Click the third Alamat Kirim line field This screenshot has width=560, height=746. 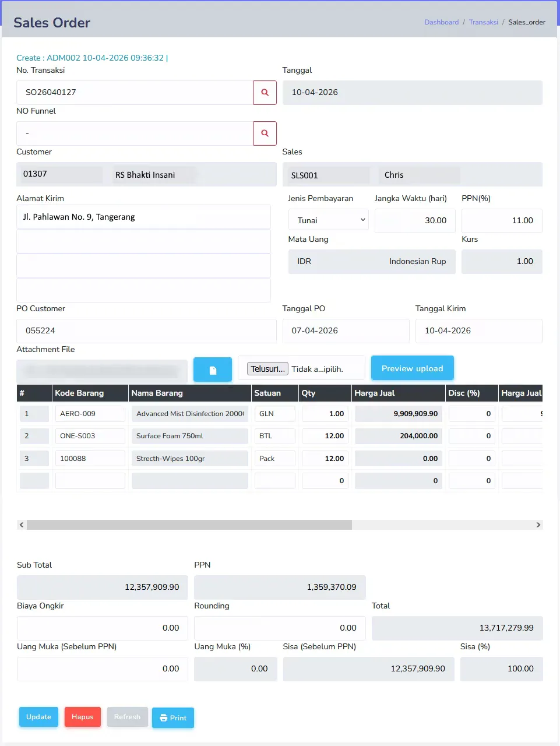[x=143, y=266]
